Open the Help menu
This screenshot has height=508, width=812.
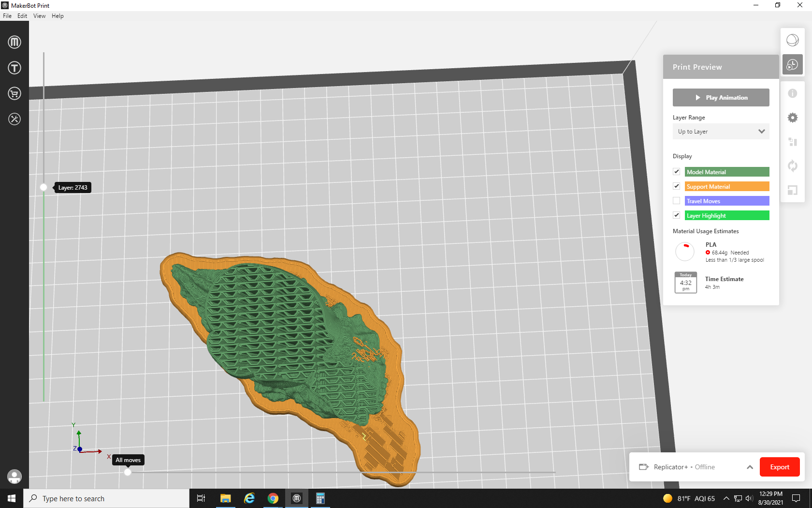point(58,16)
